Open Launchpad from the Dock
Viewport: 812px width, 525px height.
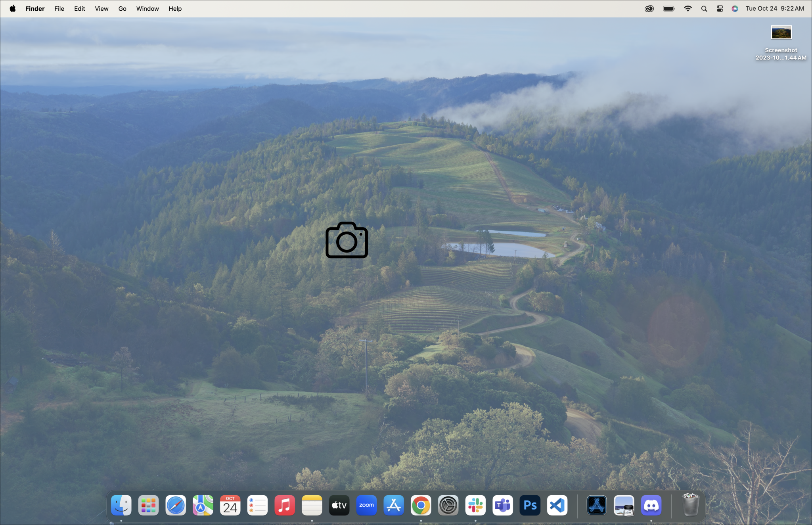tap(148, 505)
